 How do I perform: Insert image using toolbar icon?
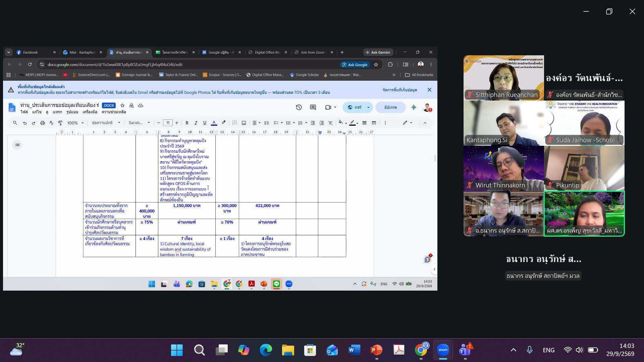click(x=244, y=123)
